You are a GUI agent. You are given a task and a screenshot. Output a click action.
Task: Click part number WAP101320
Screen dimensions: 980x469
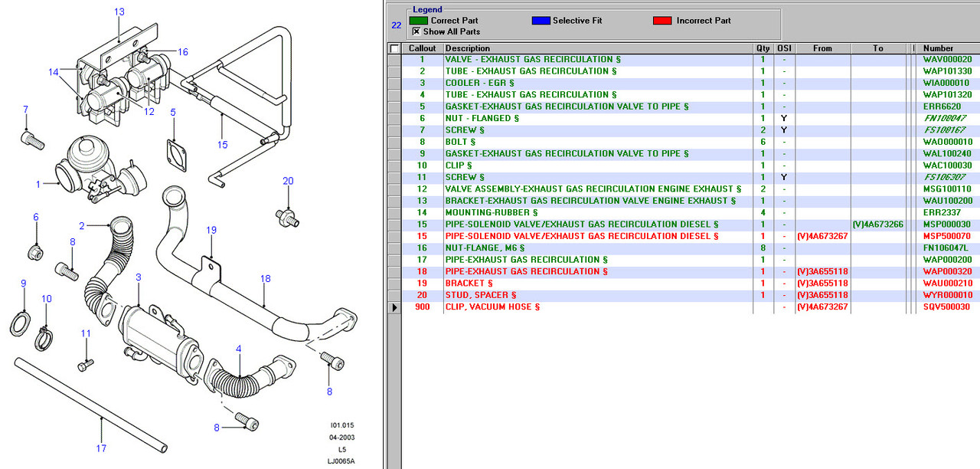(947, 95)
